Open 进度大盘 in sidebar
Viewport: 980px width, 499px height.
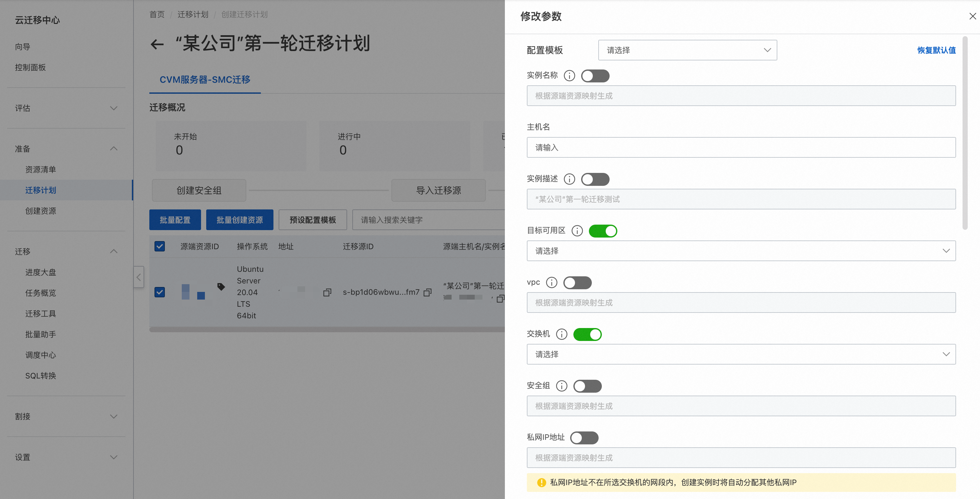click(41, 272)
